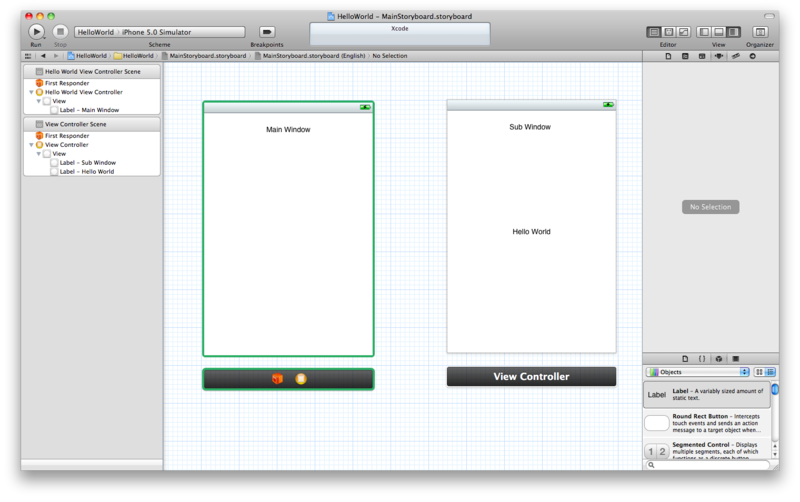This screenshot has height=502, width=800.
Task: Open the Objects library filter dropdown
Action: tap(697, 372)
